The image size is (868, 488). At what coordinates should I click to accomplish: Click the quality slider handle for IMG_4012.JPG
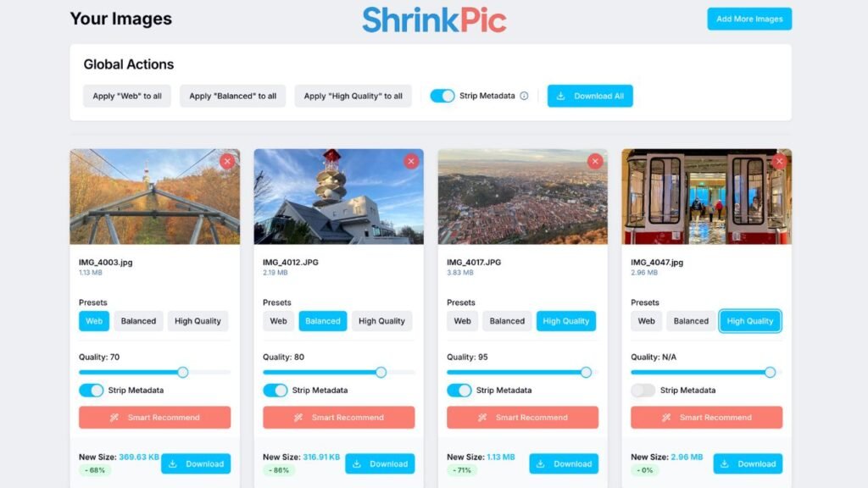pyautogui.click(x=381, y=373)
